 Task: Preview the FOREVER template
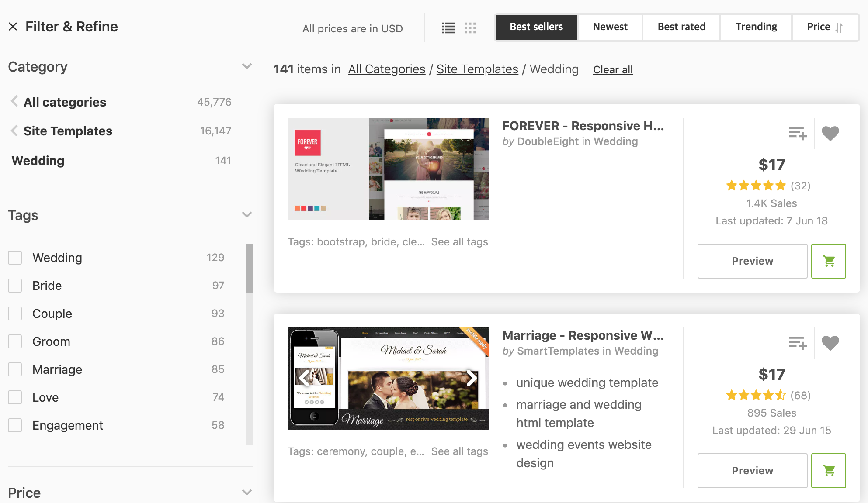[x=752, y=261]
